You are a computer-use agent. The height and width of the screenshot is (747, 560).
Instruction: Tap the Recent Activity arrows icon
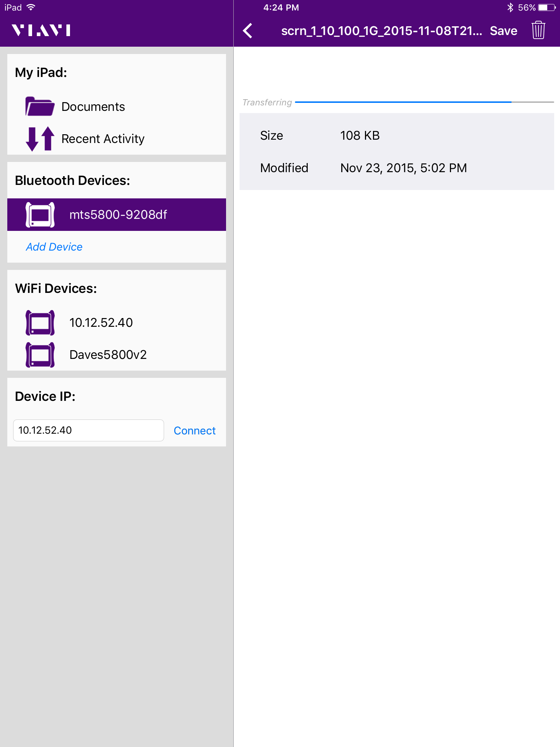coord(40,139)
